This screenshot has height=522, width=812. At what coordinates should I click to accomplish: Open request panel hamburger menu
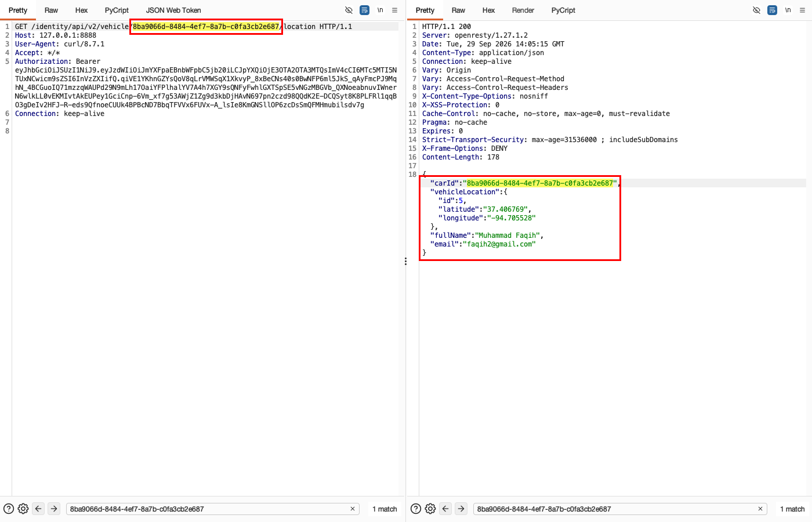click(394, 10)
